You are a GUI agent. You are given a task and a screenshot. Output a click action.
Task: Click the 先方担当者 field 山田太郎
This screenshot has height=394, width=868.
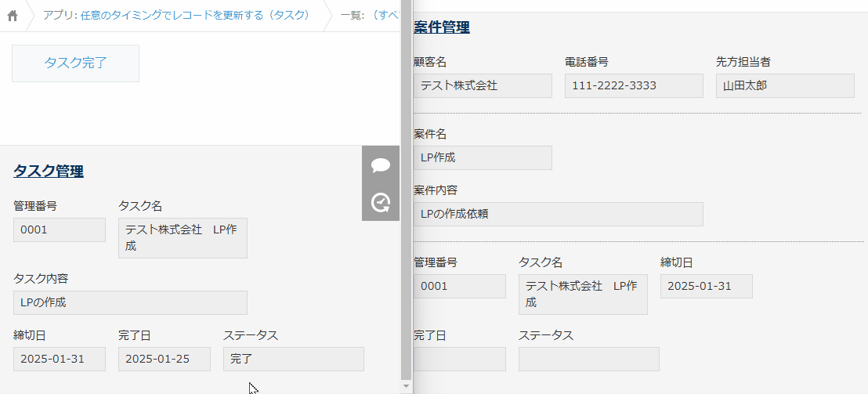click(784, 86)
